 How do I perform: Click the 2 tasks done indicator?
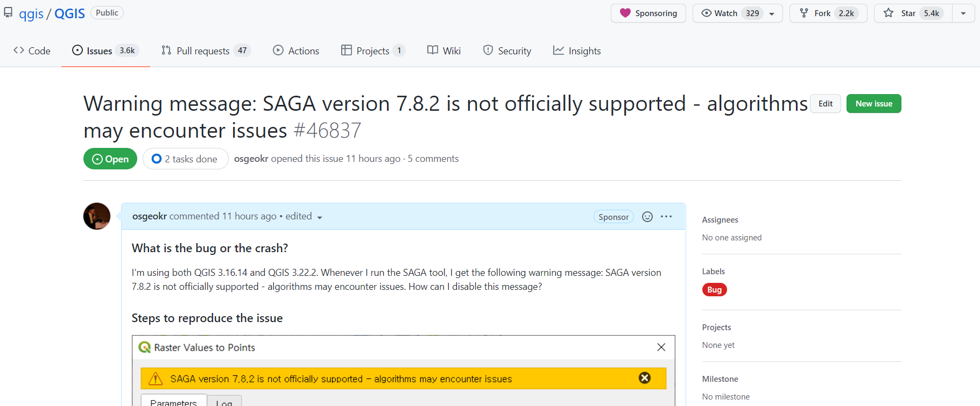[x=185, y=159]
